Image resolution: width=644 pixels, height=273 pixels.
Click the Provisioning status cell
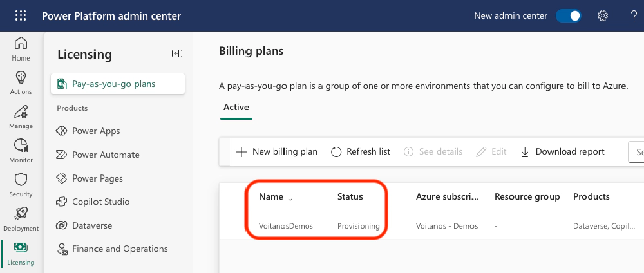[x=359, y=226]
